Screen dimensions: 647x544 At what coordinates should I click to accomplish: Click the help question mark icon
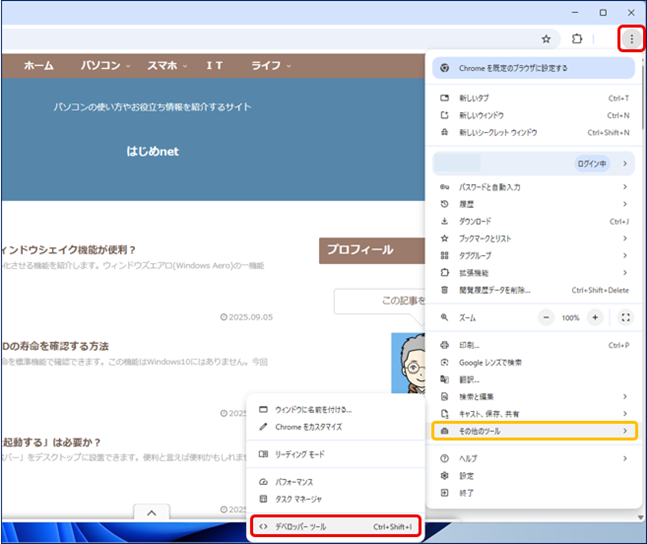click(444, 458)
